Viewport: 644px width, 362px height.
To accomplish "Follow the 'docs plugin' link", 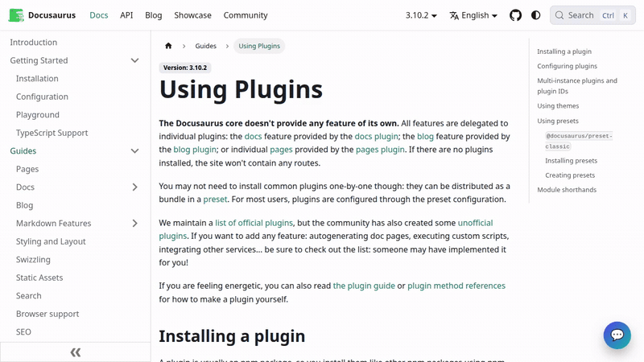I will tap(376, 136).
